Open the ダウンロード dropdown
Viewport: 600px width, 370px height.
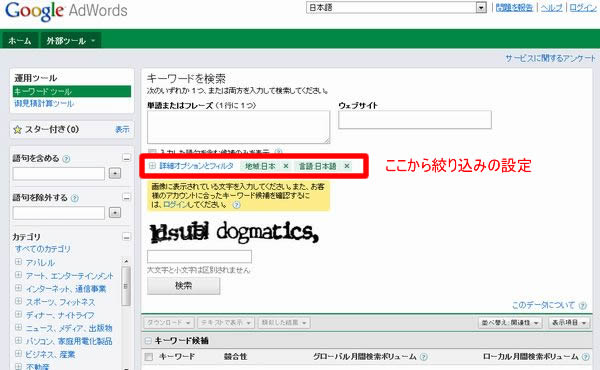tap(169, 323)
